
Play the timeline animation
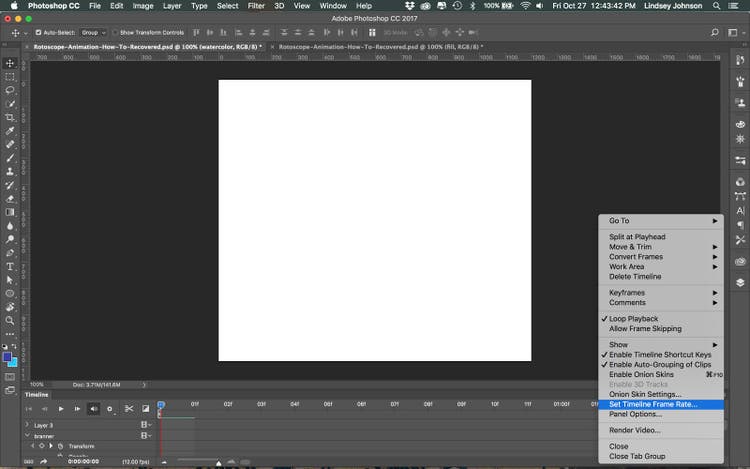point(61,409)
